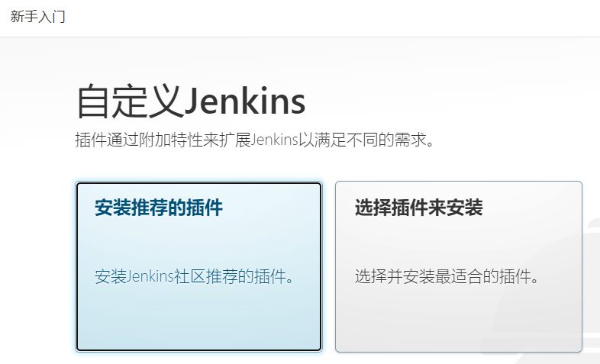Viewport: 600px width, 364px height.
Task: Click the 安装Jenkins社区推荐的插件 description text
Action: pos(195,276)
